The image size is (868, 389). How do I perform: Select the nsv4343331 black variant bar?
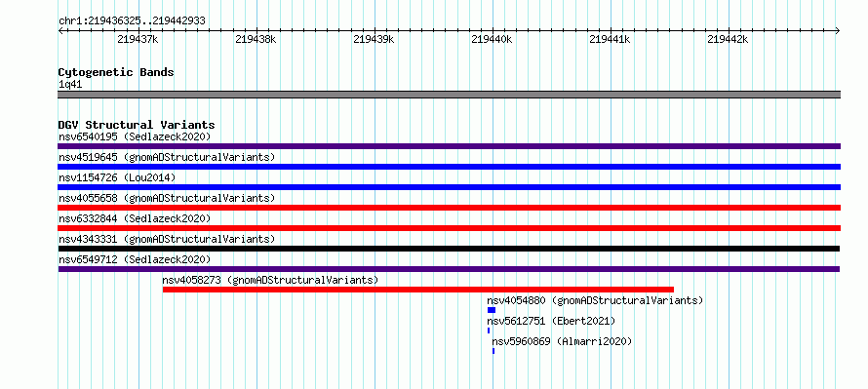click(x=449, y=249)
